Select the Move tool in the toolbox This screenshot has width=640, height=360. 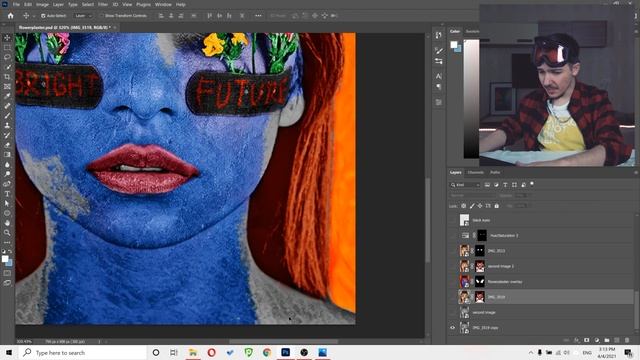point(7,38)
